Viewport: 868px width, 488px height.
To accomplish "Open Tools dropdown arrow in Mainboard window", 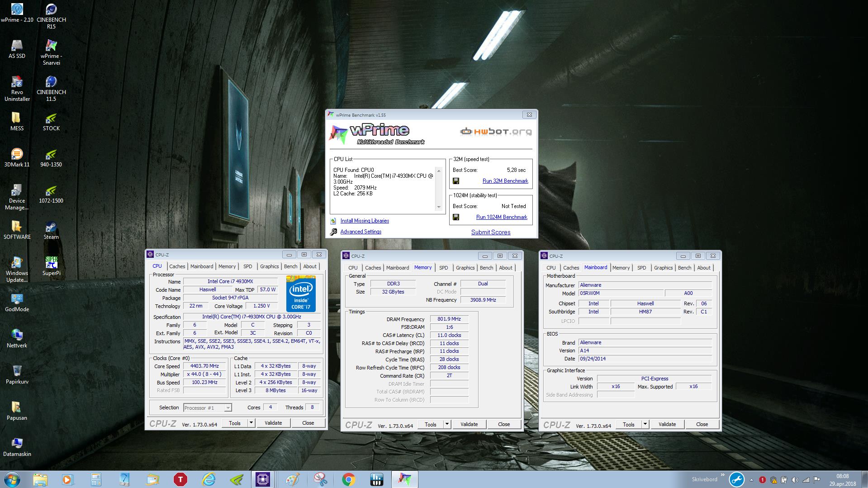I will pyautogui.click(x=645, y=424).
